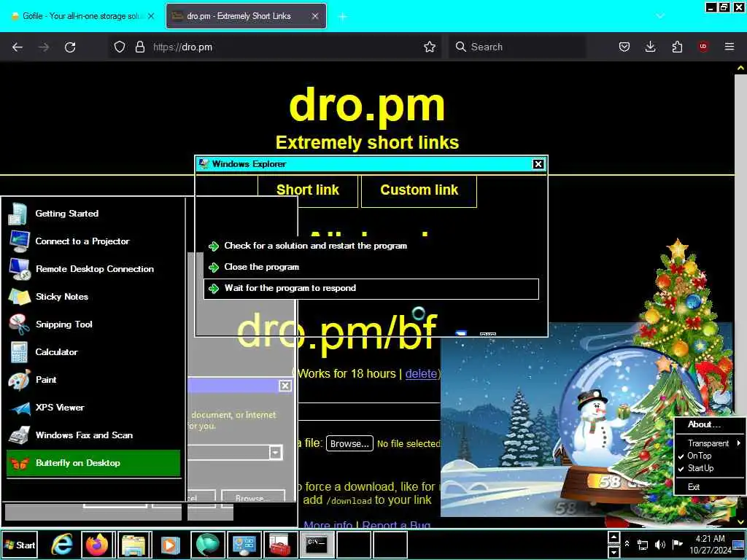Launch XPS Viewer
Screen dimensions: 747x560
coord(93,408)
